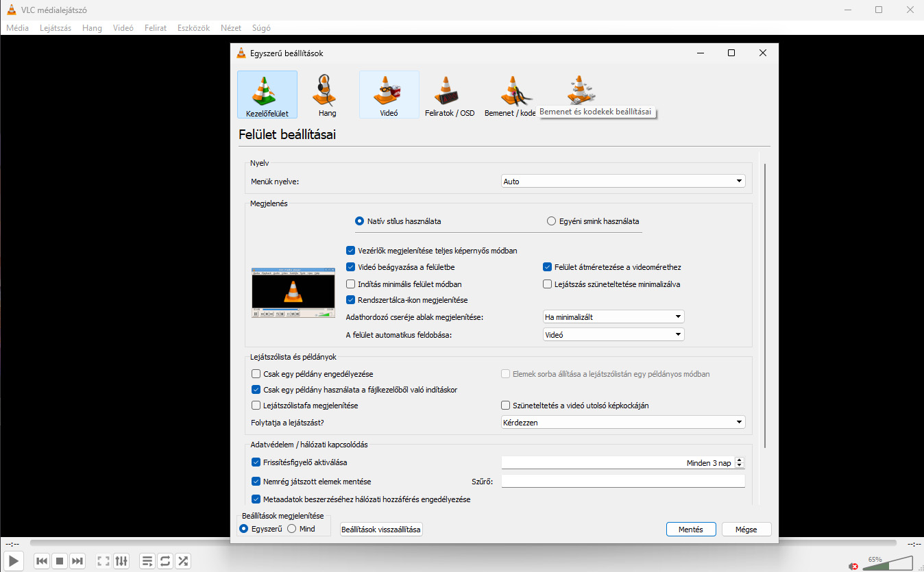The width and height of the screenshot is (924, 572).
Task: Open the Feliratok / OSD settings category
Action: point(450,95)
